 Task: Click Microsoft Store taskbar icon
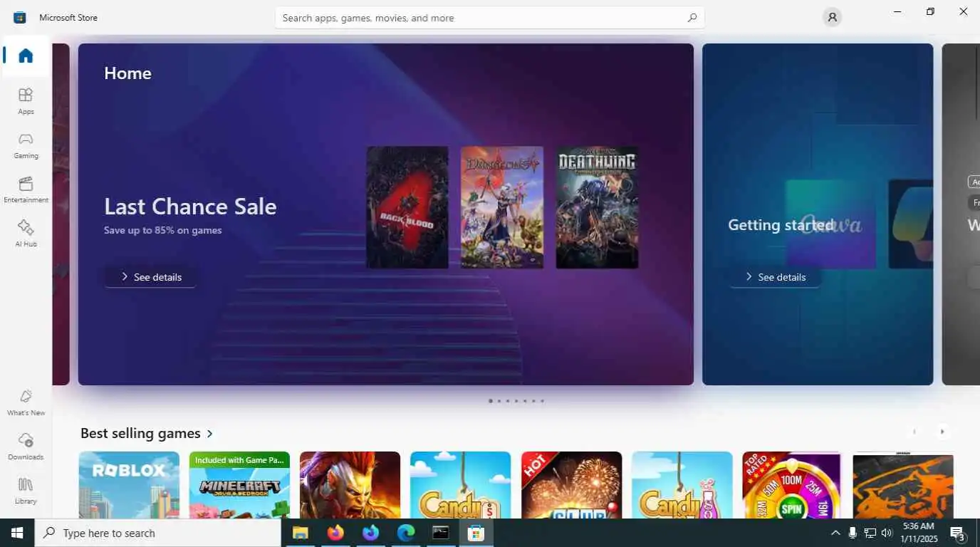(476, 533)
